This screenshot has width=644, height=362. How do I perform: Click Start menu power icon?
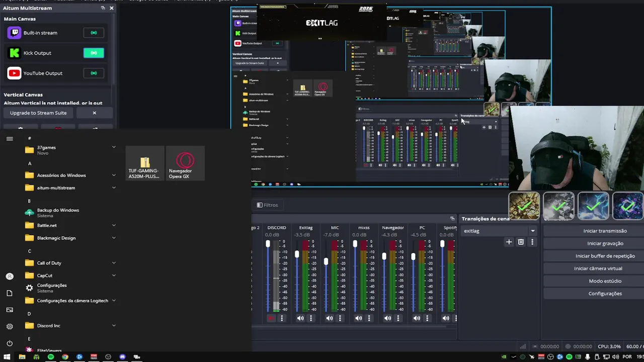10,343
